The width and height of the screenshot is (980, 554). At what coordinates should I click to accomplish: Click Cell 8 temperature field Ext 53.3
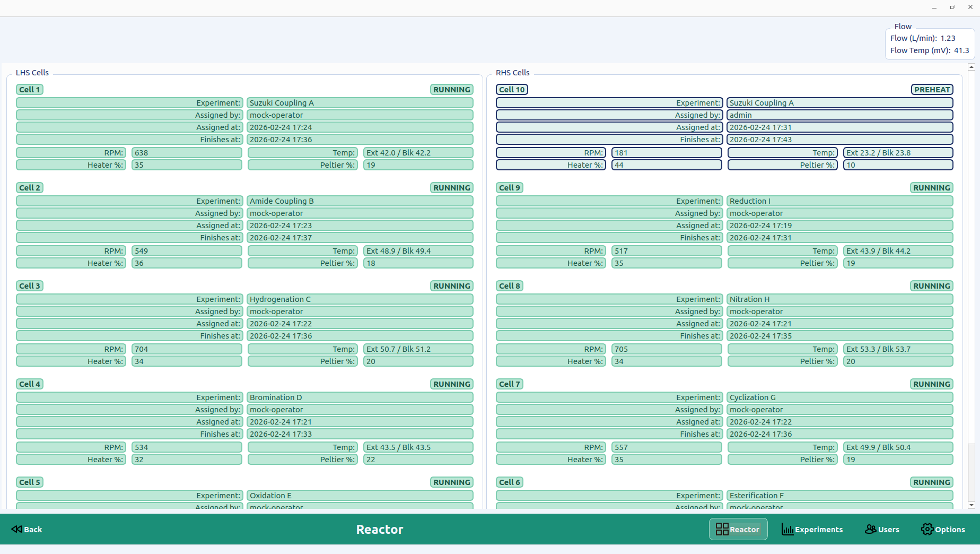(x=898, y=349)
